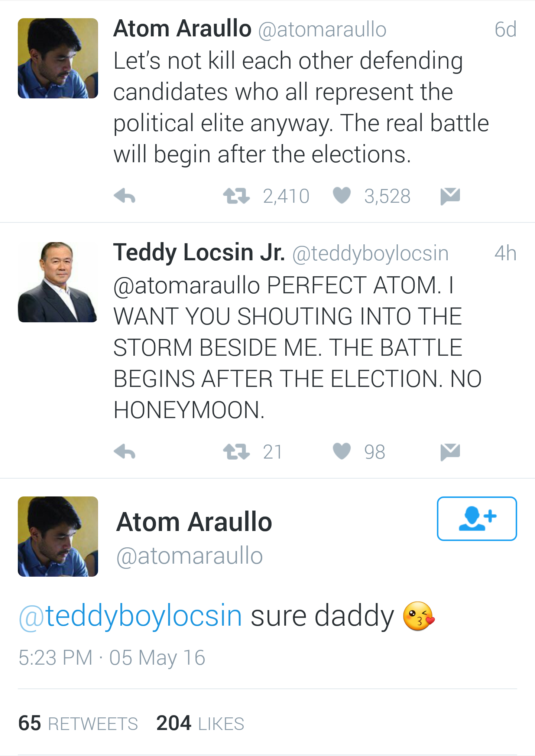Reply to Teddy Locsin Jr.'s tweet
The height and width of the screenshot is (756, 535).
tap(124, 452)
